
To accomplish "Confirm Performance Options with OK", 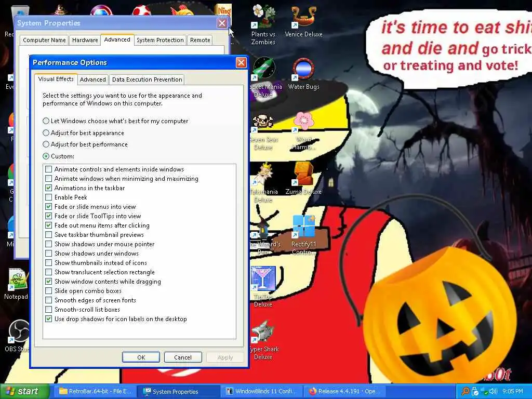I will [141, 357].
